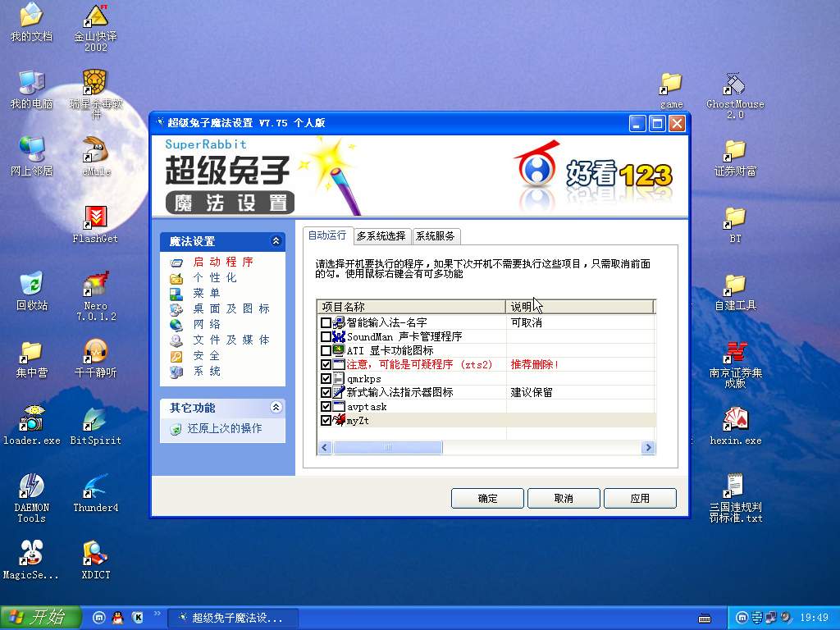840x630 pixels.
Task: Select the 南京证券集成版 desktop icon
Action: click(x=735, y=363)
